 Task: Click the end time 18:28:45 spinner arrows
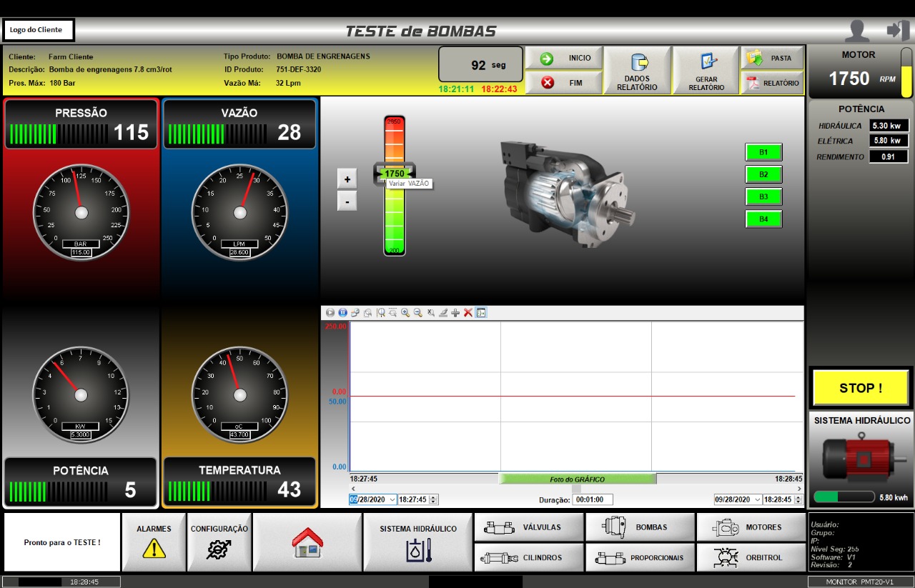pyautogui.click(x=798, y=499)
